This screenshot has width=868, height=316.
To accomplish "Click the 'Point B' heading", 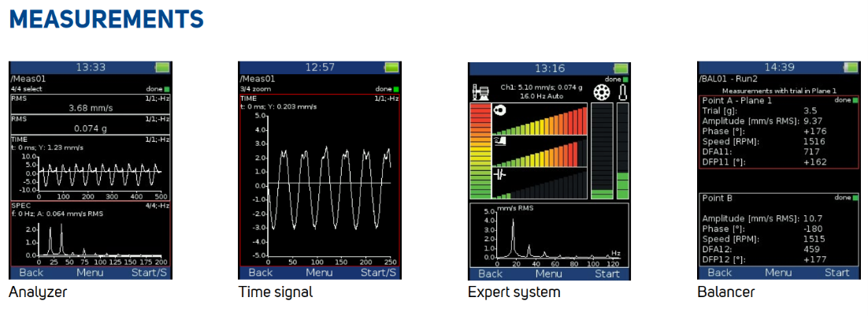I will [x=718, y=198].
